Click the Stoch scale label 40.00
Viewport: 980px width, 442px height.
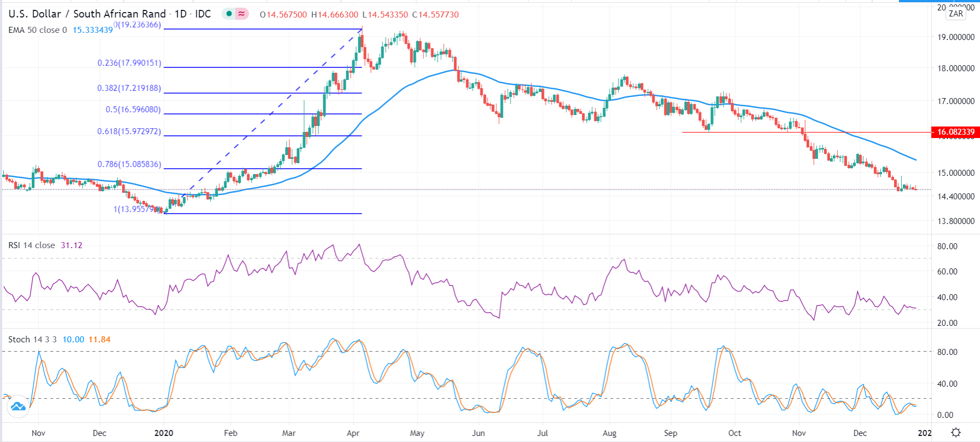click(x=947, y=384)
